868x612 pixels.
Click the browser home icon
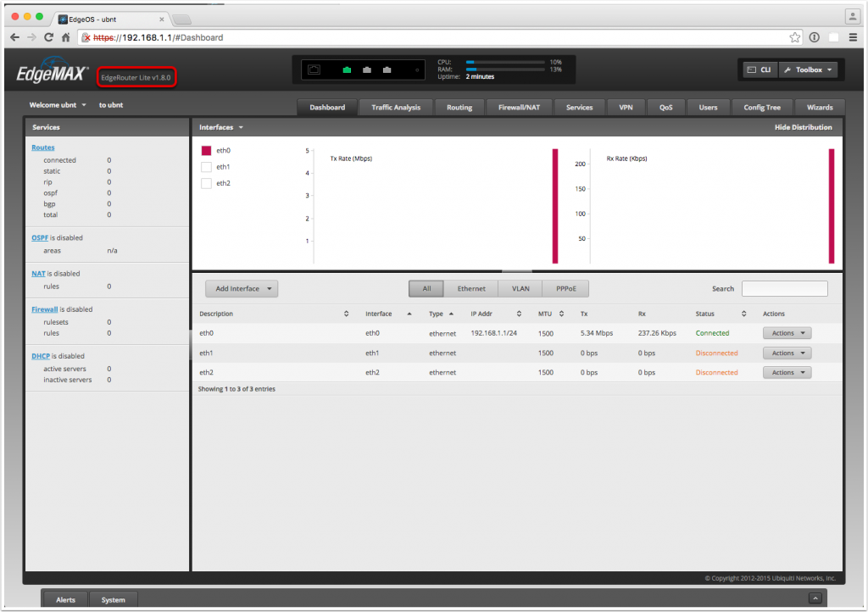tap(66, 37)
